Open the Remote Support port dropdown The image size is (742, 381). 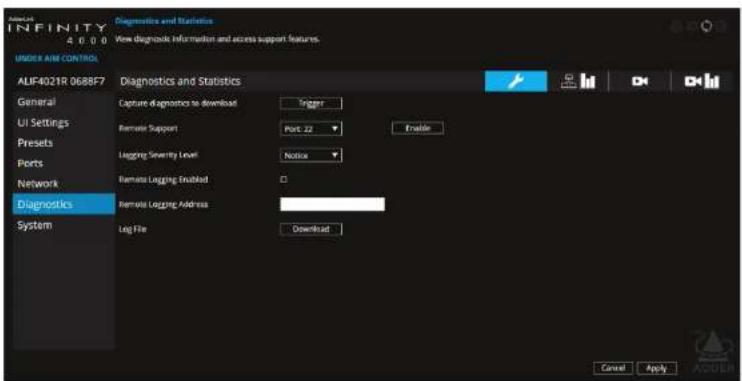click(311, 128)
